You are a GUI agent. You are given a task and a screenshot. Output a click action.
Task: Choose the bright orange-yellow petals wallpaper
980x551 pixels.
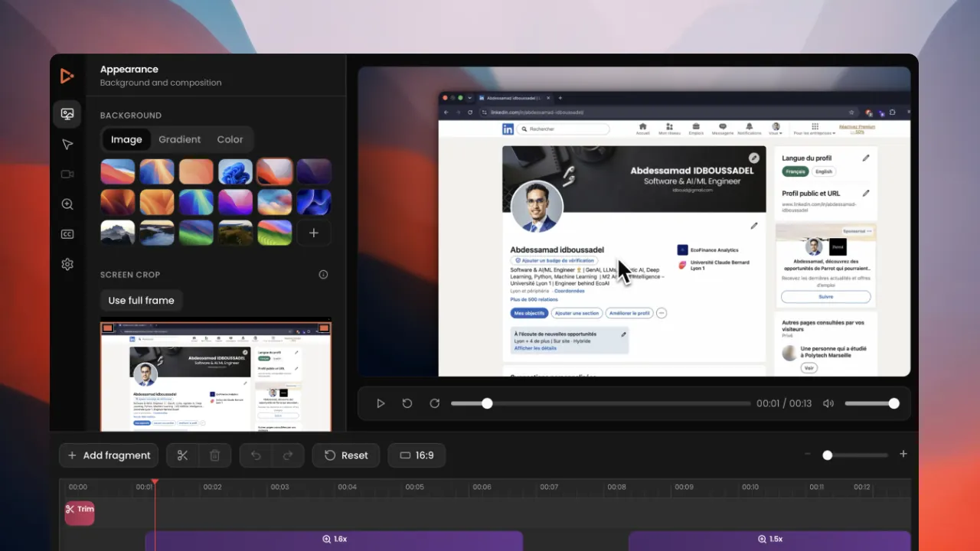point(157,202)
